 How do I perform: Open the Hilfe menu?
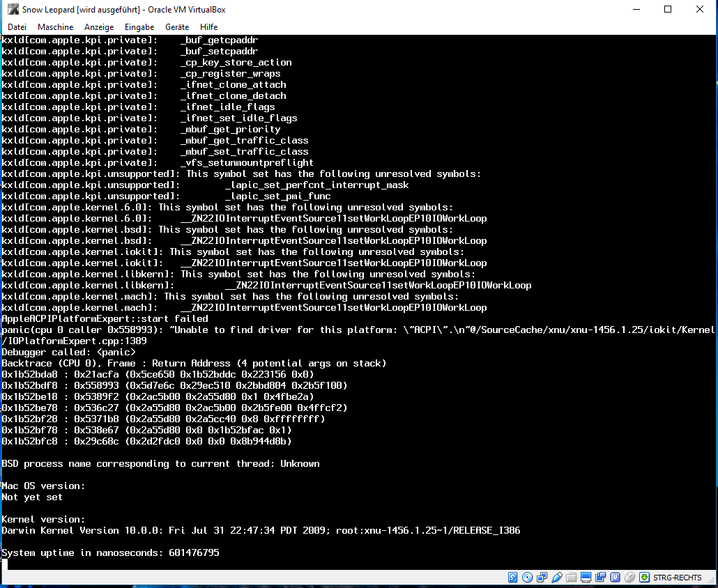click(x=209, y=27)
